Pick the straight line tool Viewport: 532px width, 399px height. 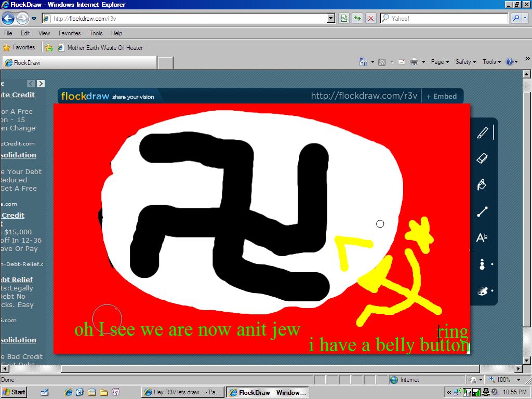coord(482,212)
